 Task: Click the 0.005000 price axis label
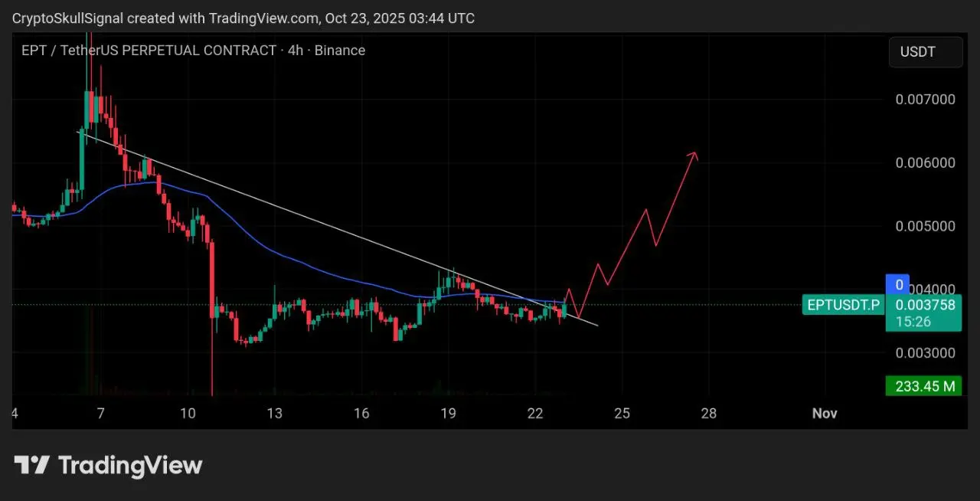click(925, 227)
